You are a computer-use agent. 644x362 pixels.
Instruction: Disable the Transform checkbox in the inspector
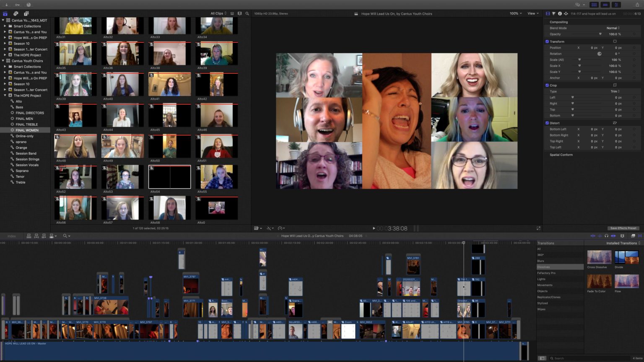tap(547, 41)
